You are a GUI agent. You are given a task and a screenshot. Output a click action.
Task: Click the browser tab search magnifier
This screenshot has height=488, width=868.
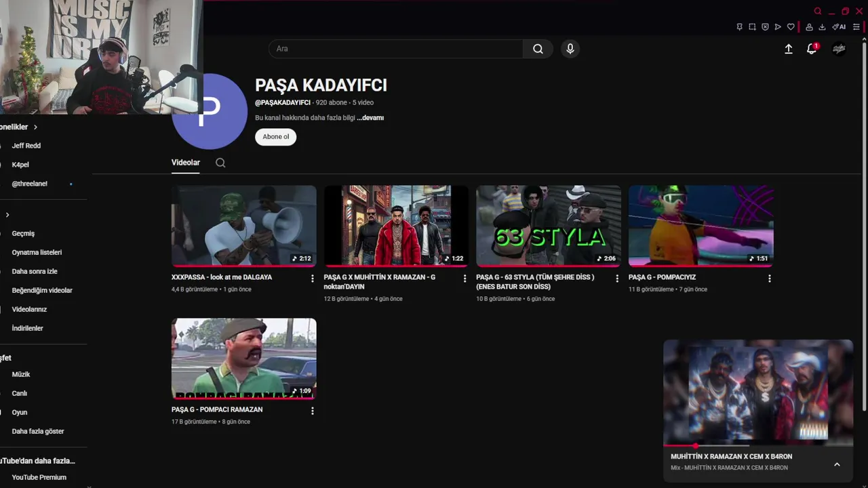point(818,12)
